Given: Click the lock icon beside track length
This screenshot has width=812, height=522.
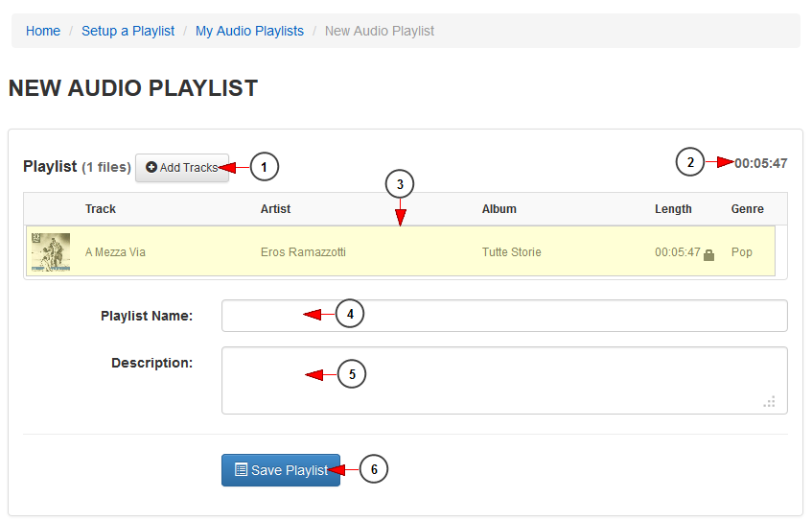Looking at the screenshot, I should click(x=709, y=255).
